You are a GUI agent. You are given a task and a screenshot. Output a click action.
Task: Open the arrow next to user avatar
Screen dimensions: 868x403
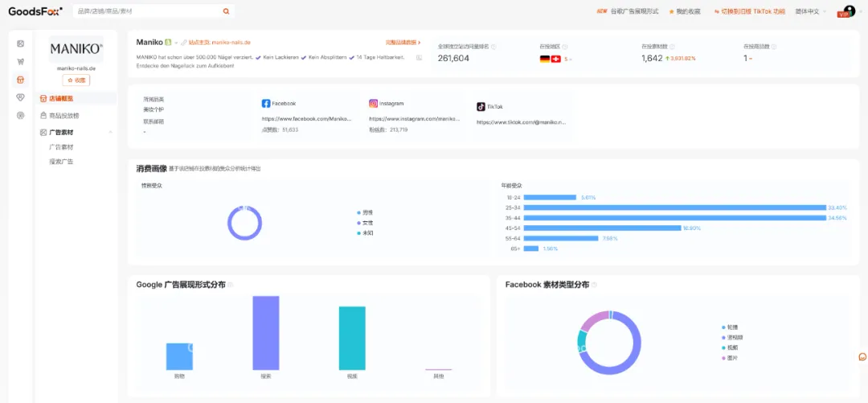point(859,11)
